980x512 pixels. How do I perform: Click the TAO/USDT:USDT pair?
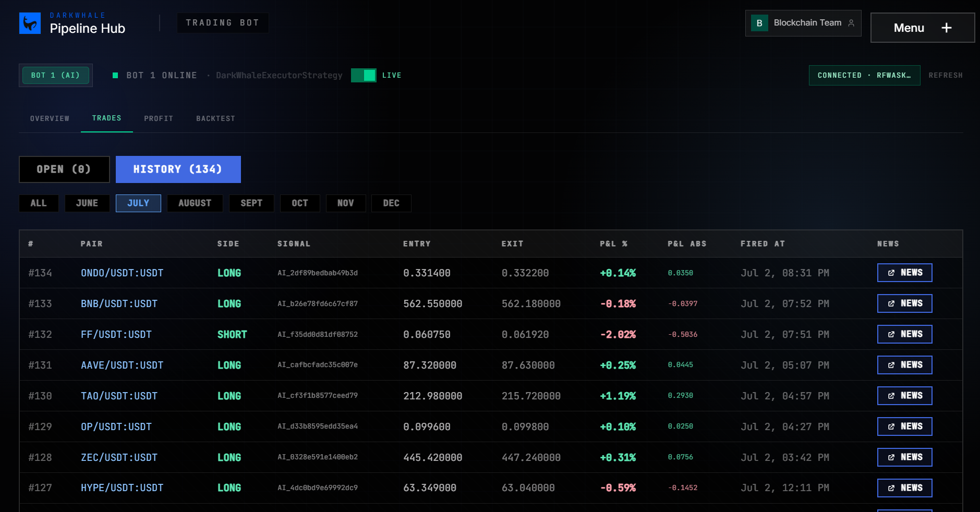click(x=119, y=396)
